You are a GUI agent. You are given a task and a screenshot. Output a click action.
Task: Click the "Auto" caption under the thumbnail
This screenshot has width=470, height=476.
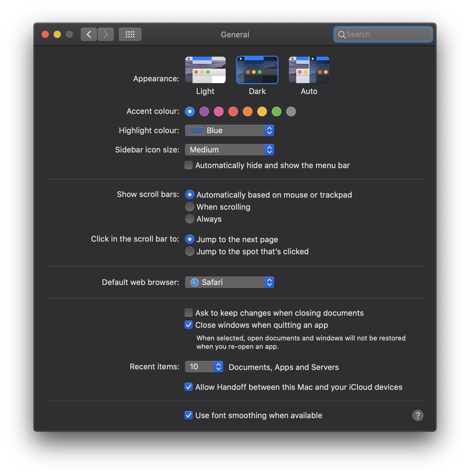(309, 91)
